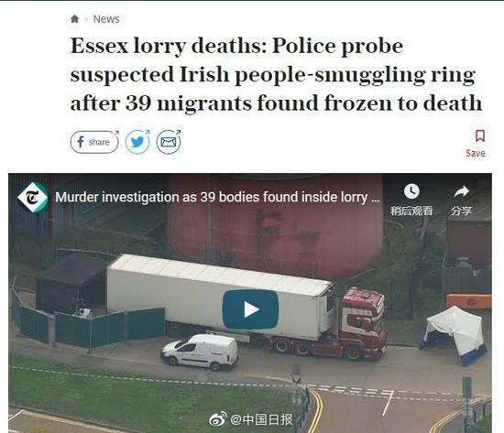Click the 稍后观看 label

411,211
